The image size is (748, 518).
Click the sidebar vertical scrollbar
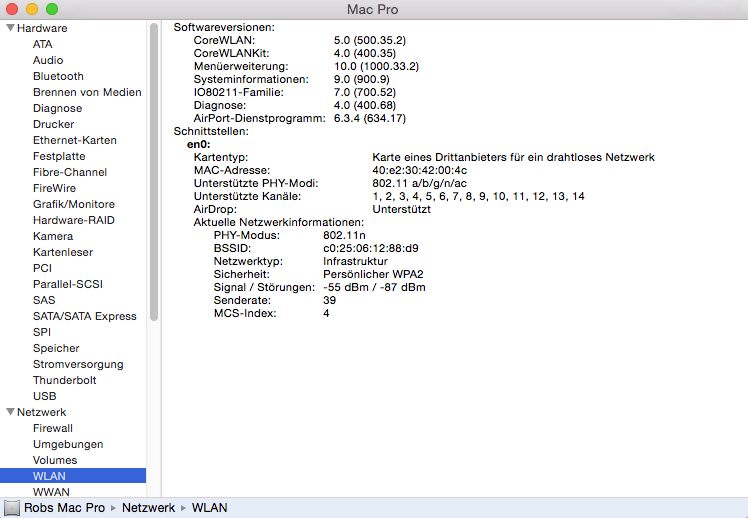[154, 172]
